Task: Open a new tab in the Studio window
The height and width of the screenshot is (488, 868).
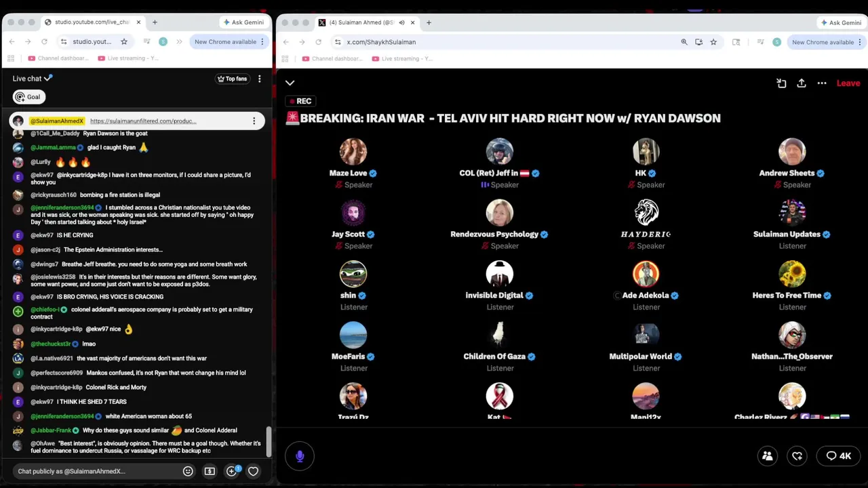Action: tap(155, 22)
